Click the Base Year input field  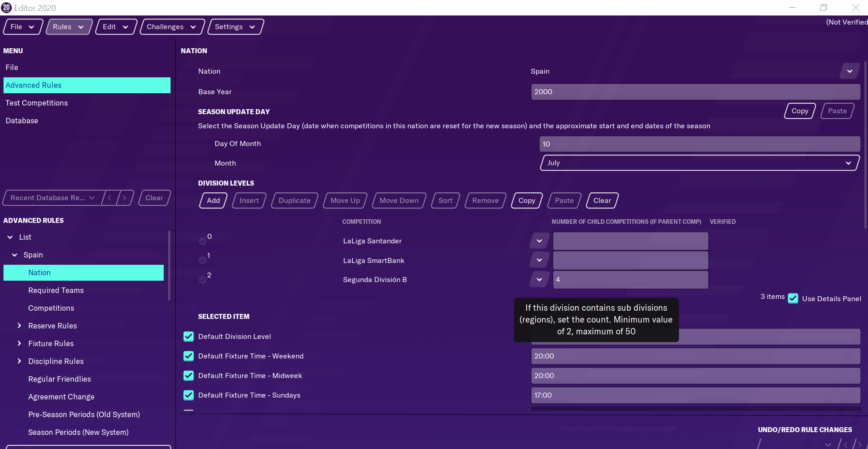[x=695, y=92]
